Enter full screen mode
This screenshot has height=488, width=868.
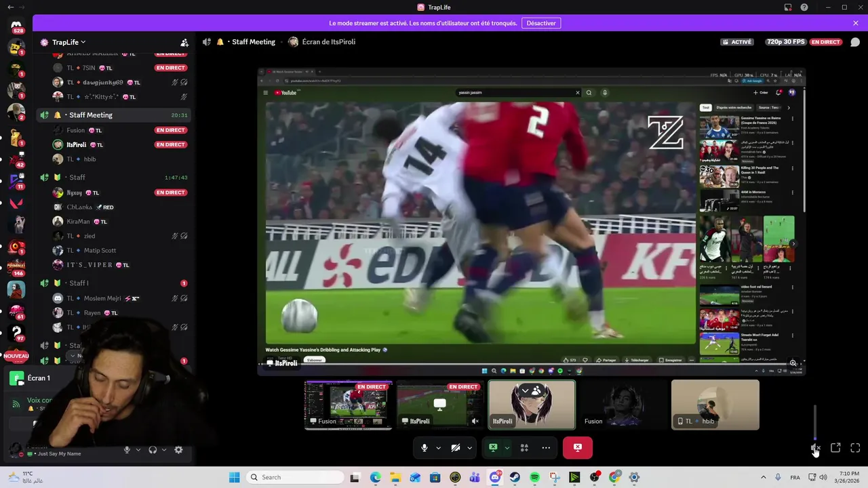pyautogui.click(x=855, y=448)
